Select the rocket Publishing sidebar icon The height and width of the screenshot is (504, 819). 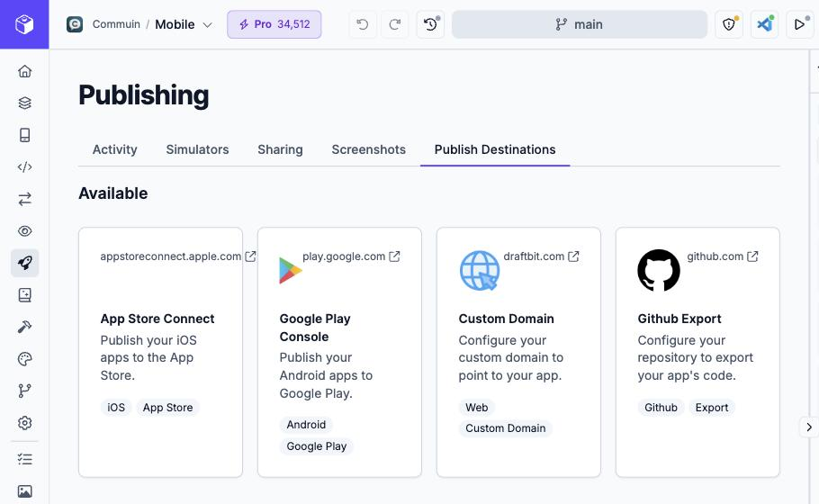click(x=24, y=263)
